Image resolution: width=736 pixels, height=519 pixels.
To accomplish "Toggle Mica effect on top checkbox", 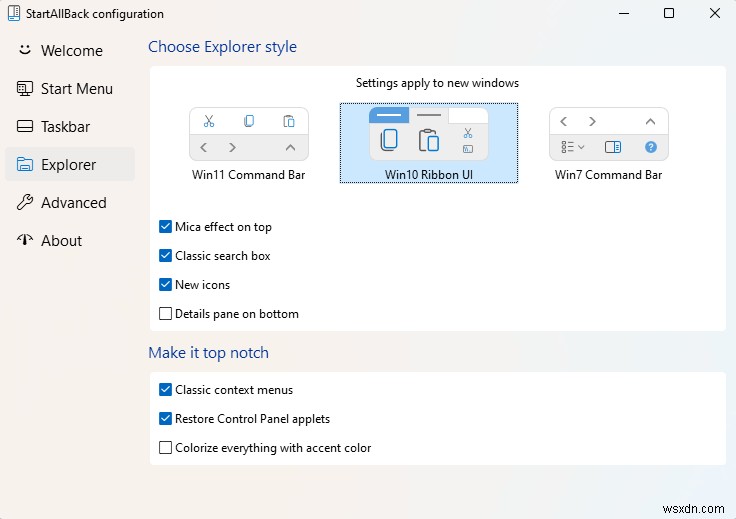I will tap(165, 227).
